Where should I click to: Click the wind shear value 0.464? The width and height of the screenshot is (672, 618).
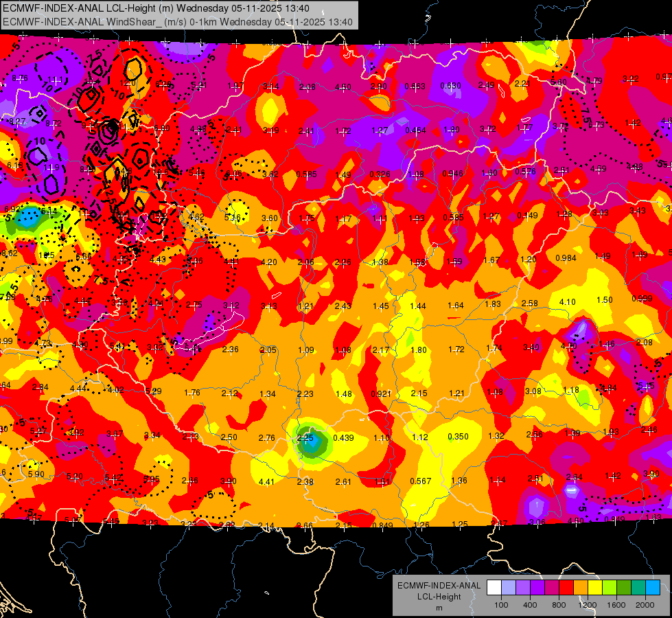pyautogui.click(x=415, y=130)
